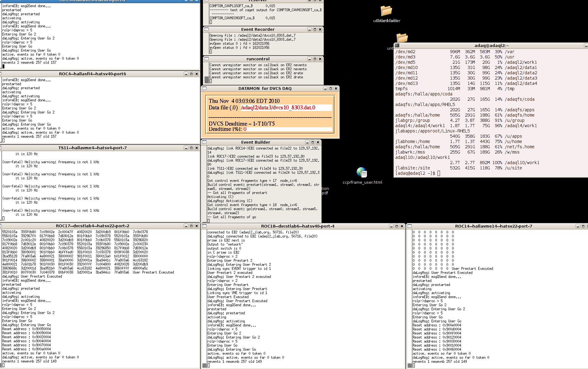Click 'Reset address : 0x900e0004' in ROC14 window

coord(437,325)
